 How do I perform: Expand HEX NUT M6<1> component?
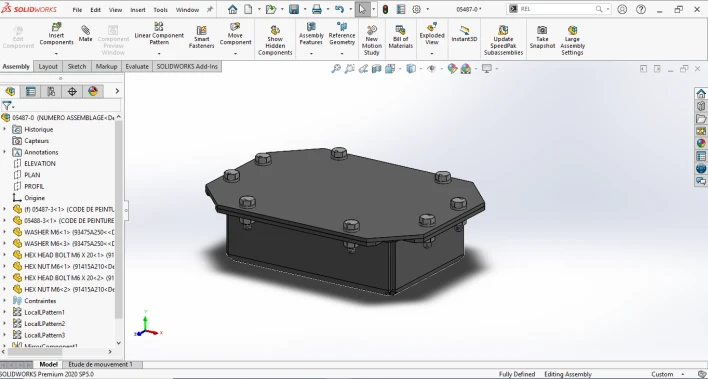click(5, 267)
